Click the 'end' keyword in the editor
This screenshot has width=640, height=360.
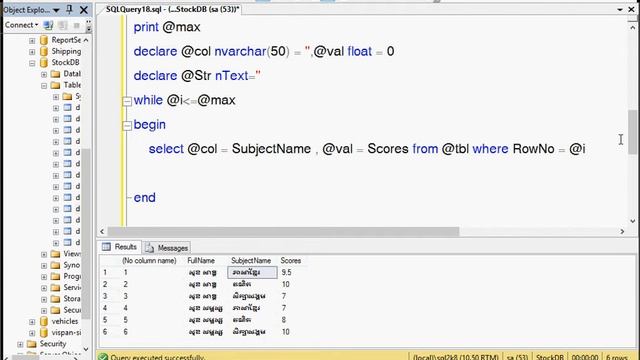(144, 198)
